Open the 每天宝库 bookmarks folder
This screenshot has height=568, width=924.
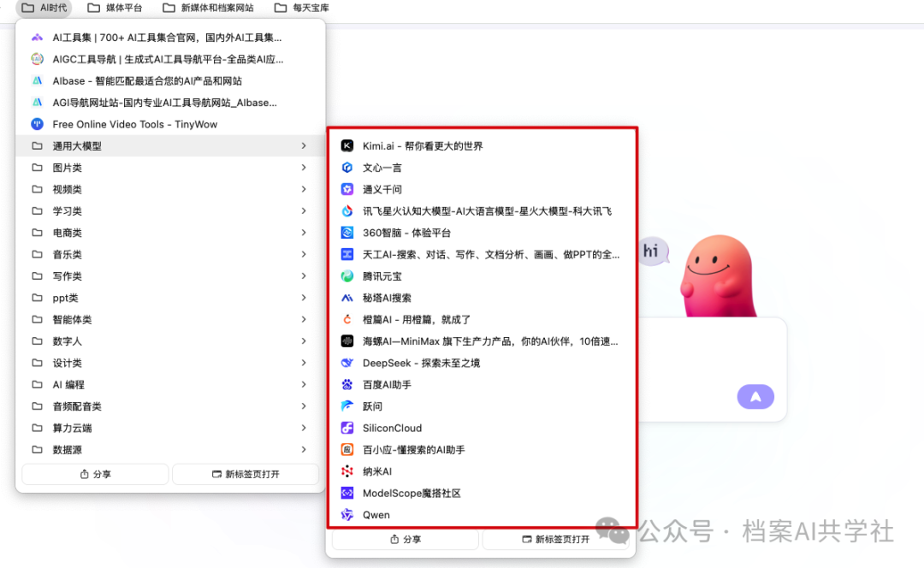coord(302,8)
